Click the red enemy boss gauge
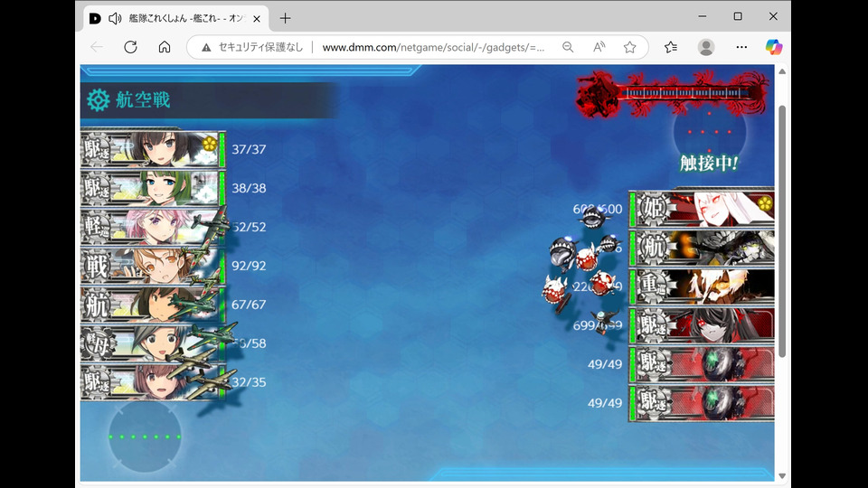868x488 pixels. pos(673,94)
